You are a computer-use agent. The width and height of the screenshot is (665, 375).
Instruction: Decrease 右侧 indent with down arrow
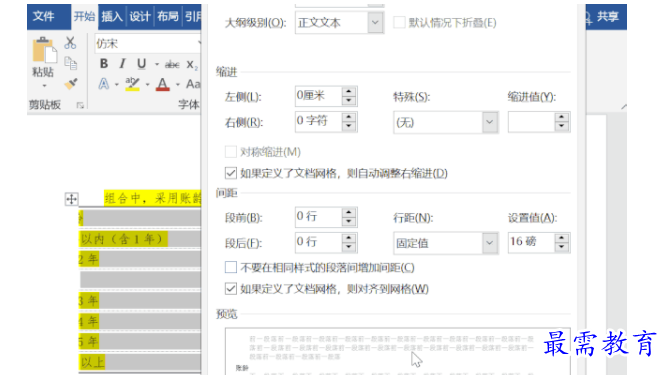click(x=349, y=126)
